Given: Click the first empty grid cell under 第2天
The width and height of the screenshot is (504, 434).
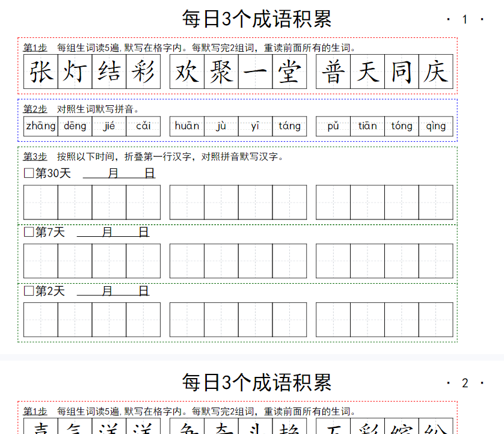Looking at the screenshot, I should pos(41,320).
